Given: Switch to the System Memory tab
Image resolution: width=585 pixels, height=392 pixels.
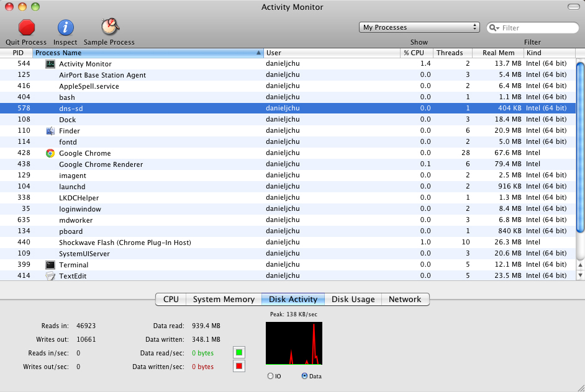Looking at the screenshot, I should (x=224, y=299).
